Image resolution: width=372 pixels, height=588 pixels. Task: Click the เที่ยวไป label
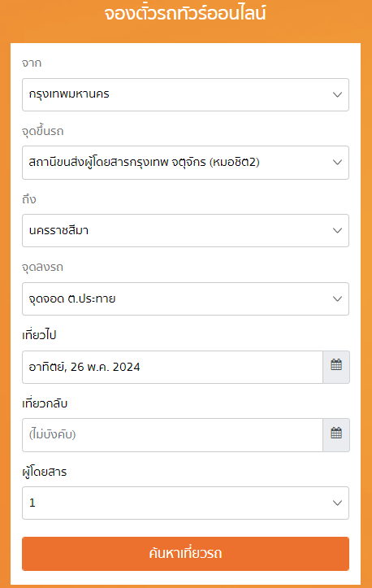[x=39, y=335]
